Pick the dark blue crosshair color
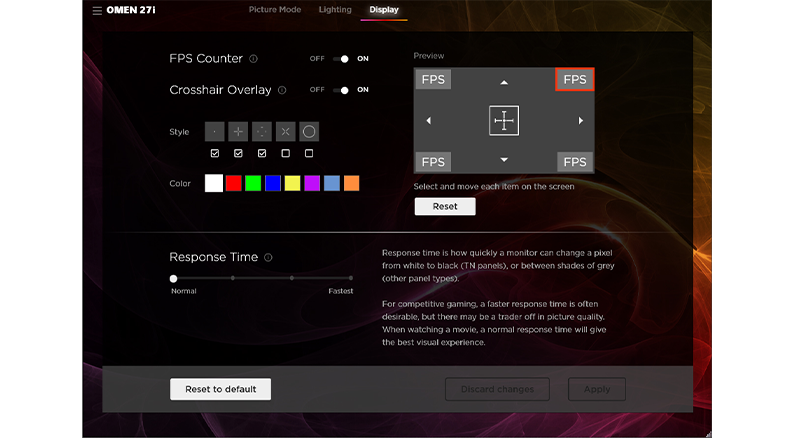The width and height of the screenshot is (795, 438). 273,183
